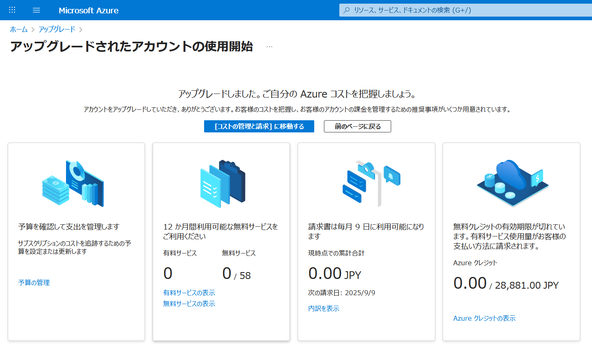Click the 0.00 JPY accumulated total
The height and width of the screenshot is (364, 592).
(x=334, y=274)
